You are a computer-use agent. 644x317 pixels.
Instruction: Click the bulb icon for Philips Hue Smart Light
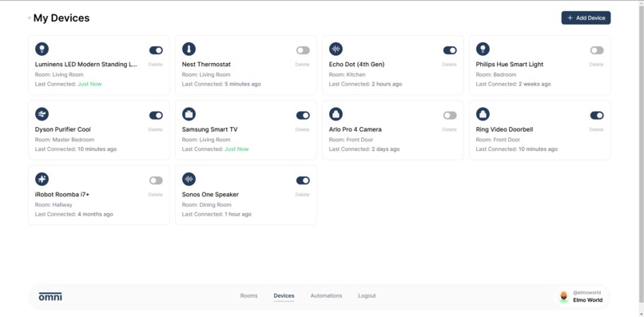(483, 49)
